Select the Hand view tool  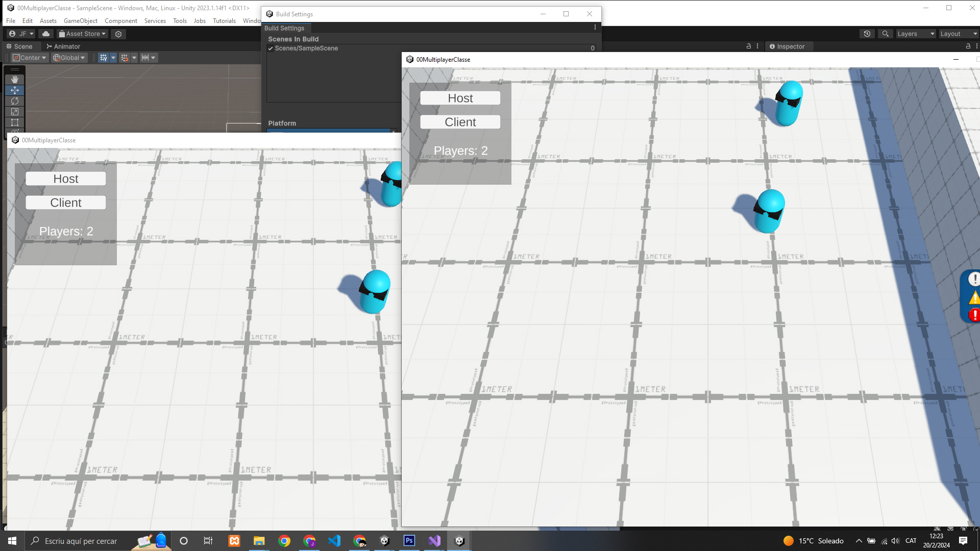tap(14, 80)
